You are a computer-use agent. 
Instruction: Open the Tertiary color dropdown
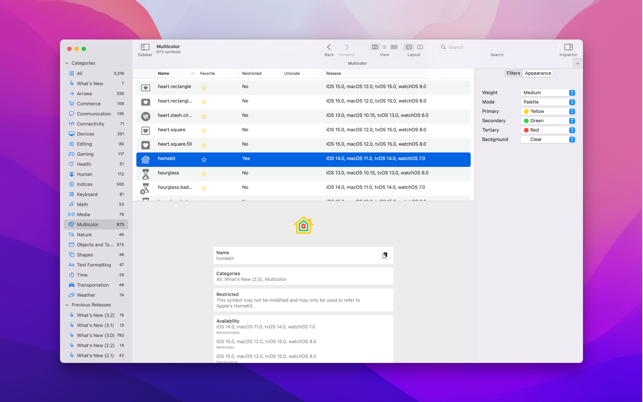click(548, 130)
